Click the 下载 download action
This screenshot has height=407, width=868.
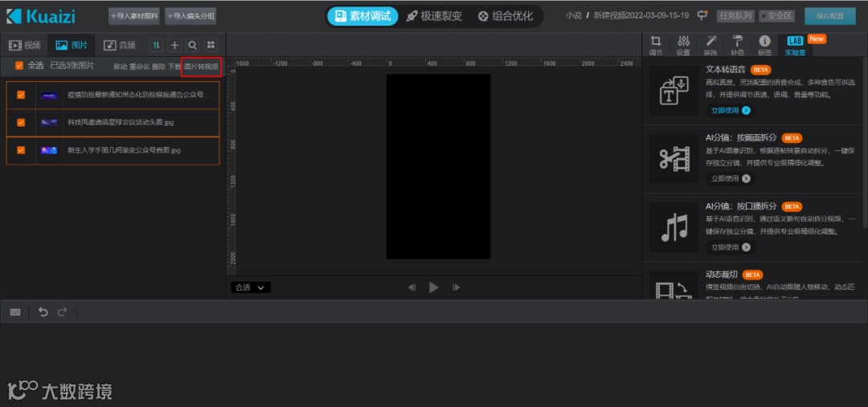coord(174,67)
